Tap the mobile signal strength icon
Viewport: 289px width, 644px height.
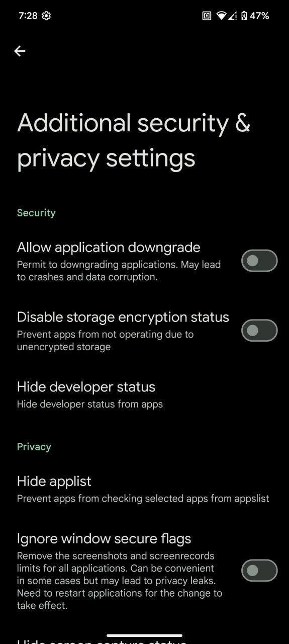point(232,16)
